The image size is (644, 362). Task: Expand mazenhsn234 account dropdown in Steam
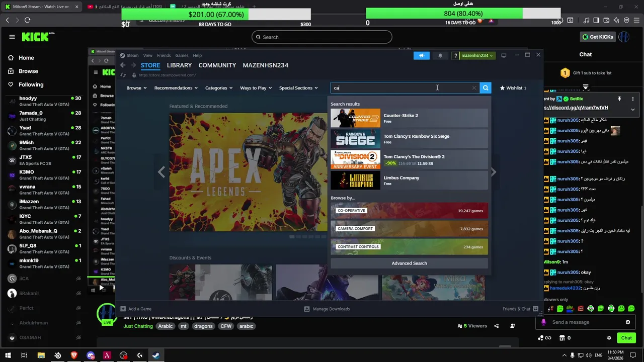(477, 56)
